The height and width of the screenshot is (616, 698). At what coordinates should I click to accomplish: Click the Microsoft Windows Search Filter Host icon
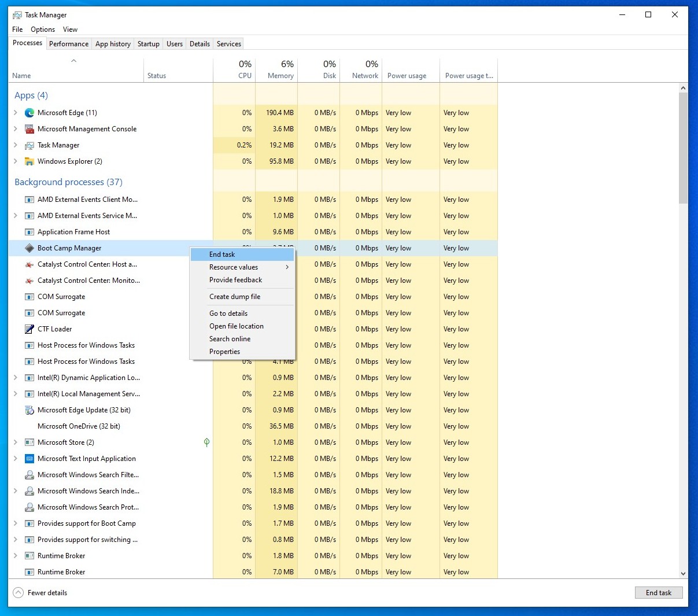(29, 475)
